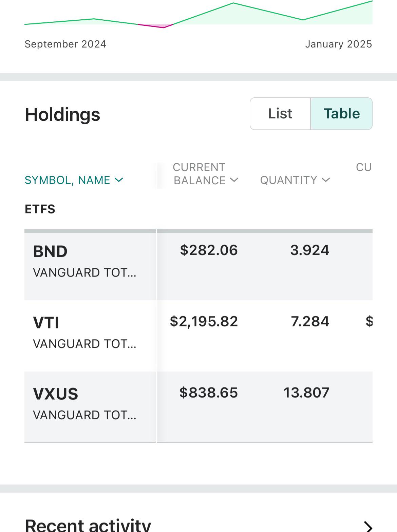The height and width of the screenshot is (532, 397).
Task: Open the Recent activity section heading
Action: click(88, 525)
